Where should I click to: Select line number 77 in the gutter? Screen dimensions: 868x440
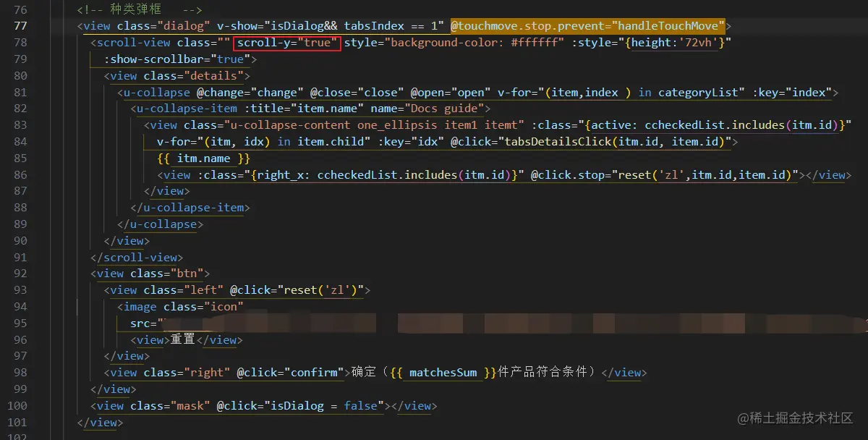pyautogui.click(x=20, y=26)
